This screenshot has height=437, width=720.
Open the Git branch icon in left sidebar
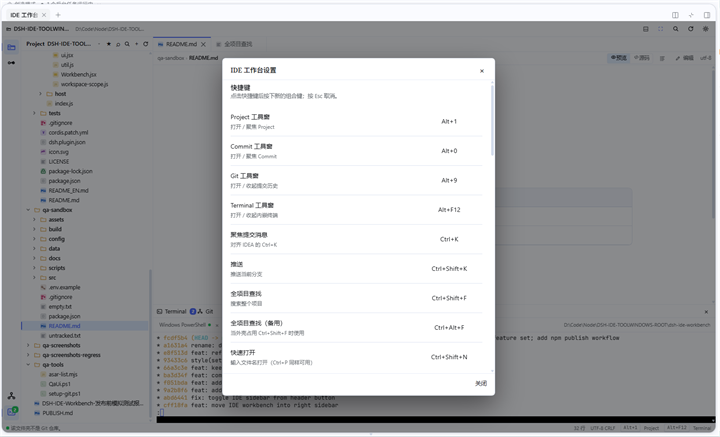[x=11, y=396]
